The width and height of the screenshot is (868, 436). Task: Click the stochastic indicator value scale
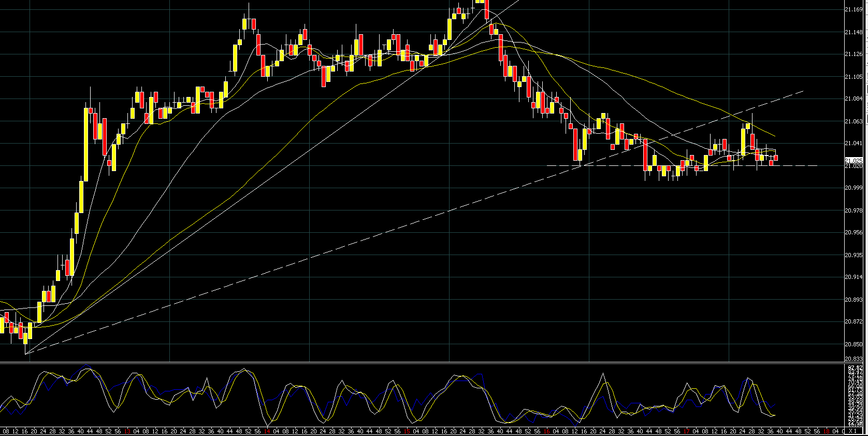854,396
